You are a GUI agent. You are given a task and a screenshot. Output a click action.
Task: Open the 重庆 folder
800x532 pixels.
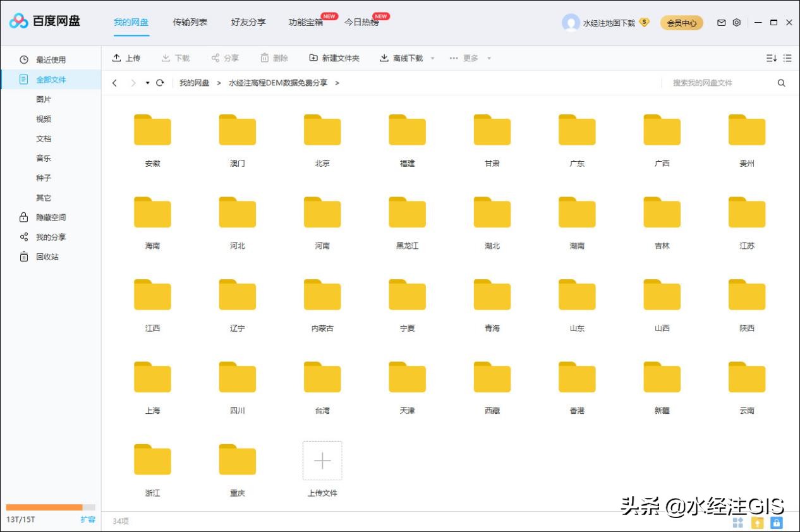coord(237,459)
